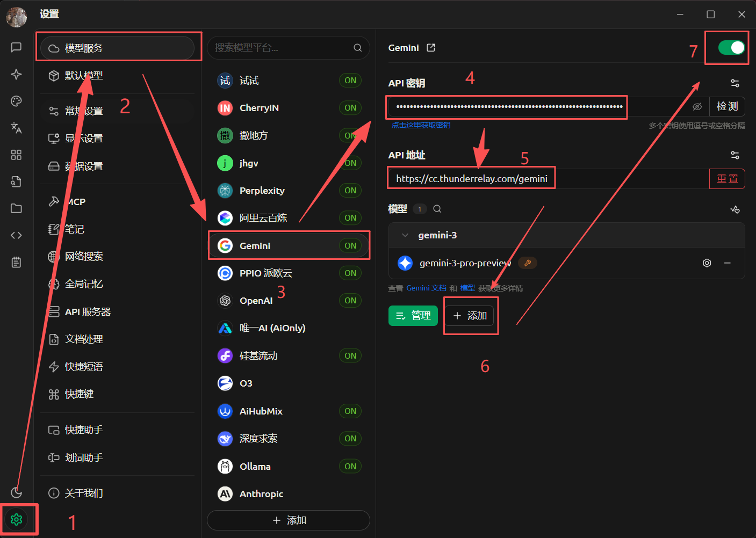Image resolution: width=756 pixels, height=538 pixels.
Task: Open the code tools icon in sidebar
Action: click(16, 235)
